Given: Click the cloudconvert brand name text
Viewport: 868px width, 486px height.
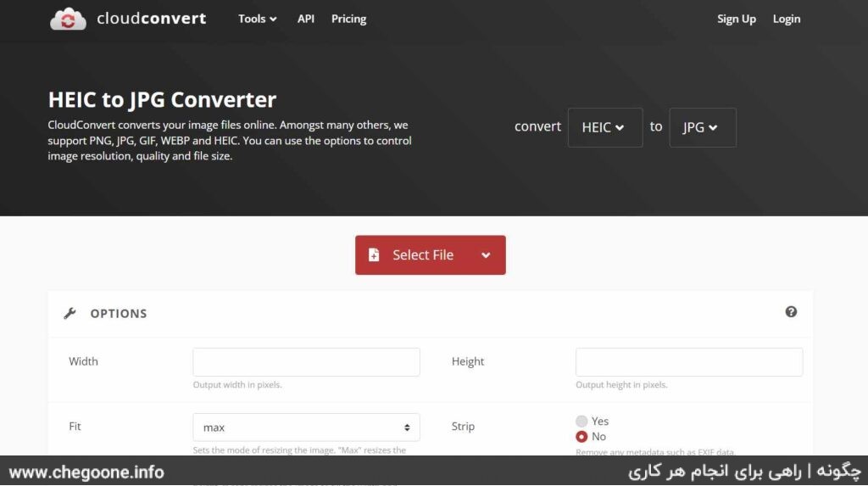Looking at the screenshot, I should click(x=151, y=19).
